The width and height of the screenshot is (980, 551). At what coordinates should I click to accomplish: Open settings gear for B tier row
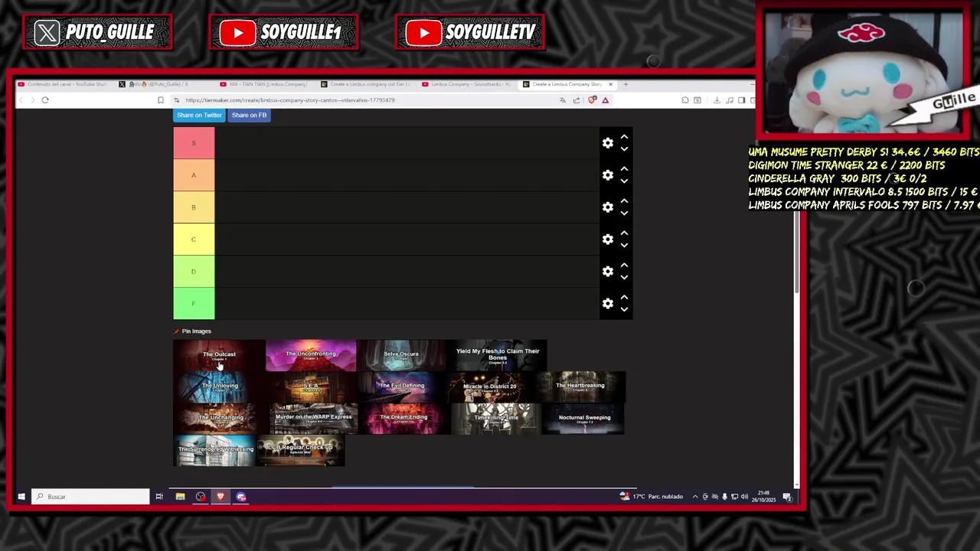pyautogui.click(x=608, y=207)
